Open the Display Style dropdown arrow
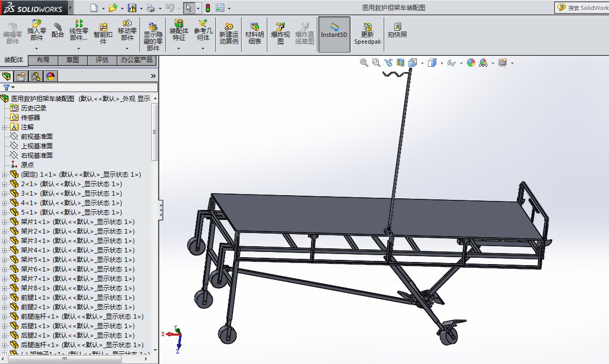 (441, 63)
